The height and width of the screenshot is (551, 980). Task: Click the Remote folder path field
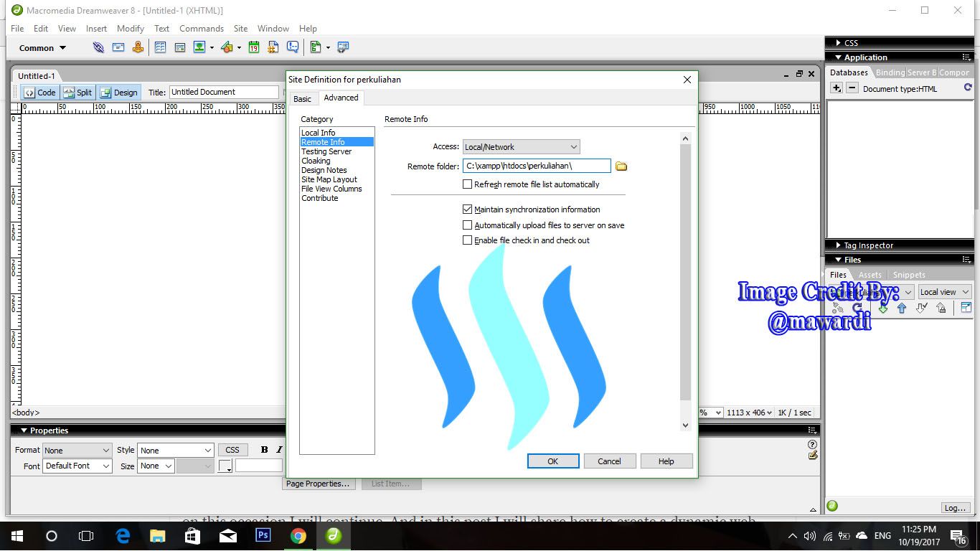point(537,166)
